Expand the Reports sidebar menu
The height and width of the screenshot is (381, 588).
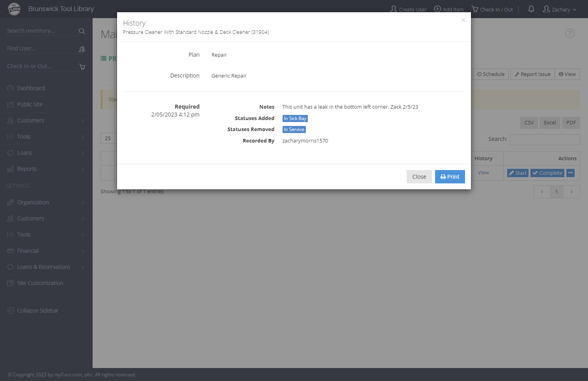click(x=46, y=169)
